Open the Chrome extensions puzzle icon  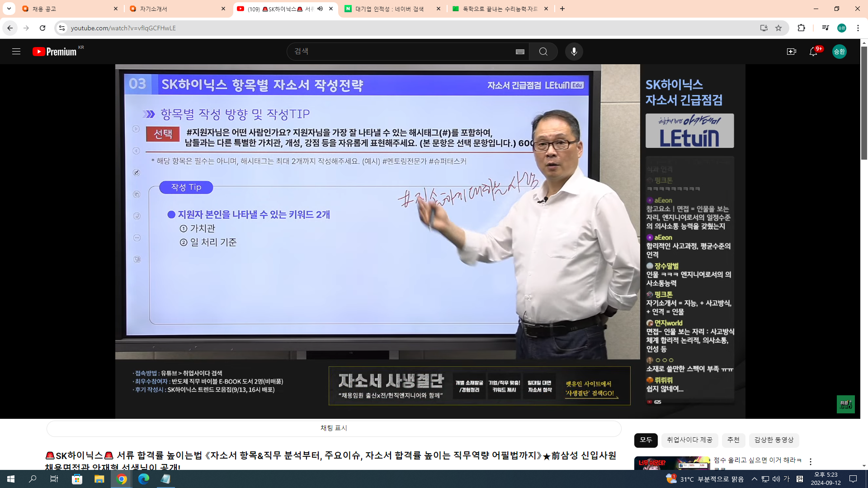pos(801,28)
